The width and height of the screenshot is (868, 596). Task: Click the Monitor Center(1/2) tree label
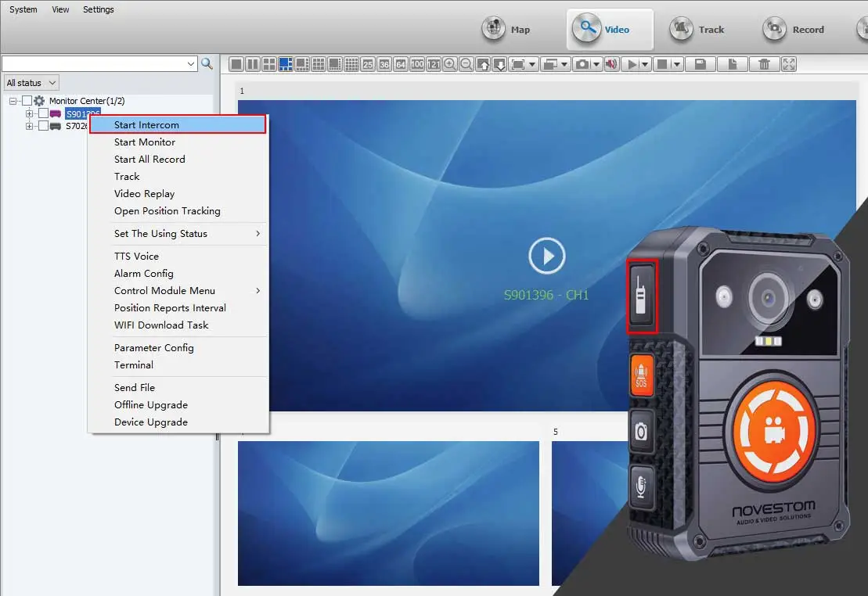point(87,101)
